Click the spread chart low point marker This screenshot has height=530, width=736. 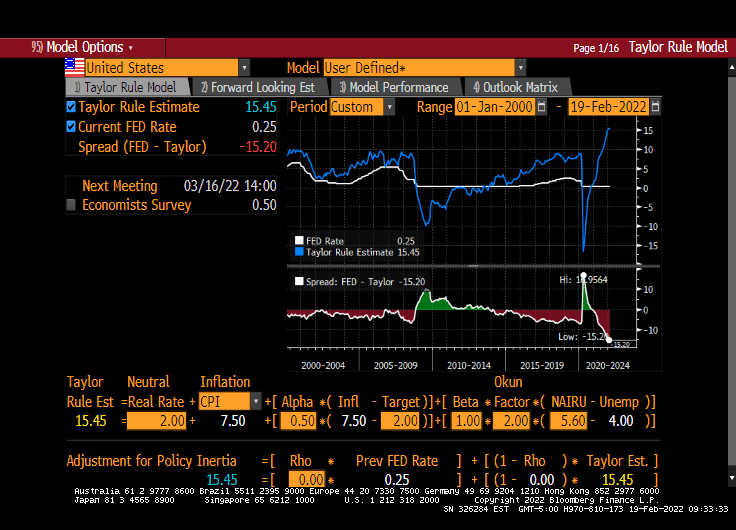[609, 338]
